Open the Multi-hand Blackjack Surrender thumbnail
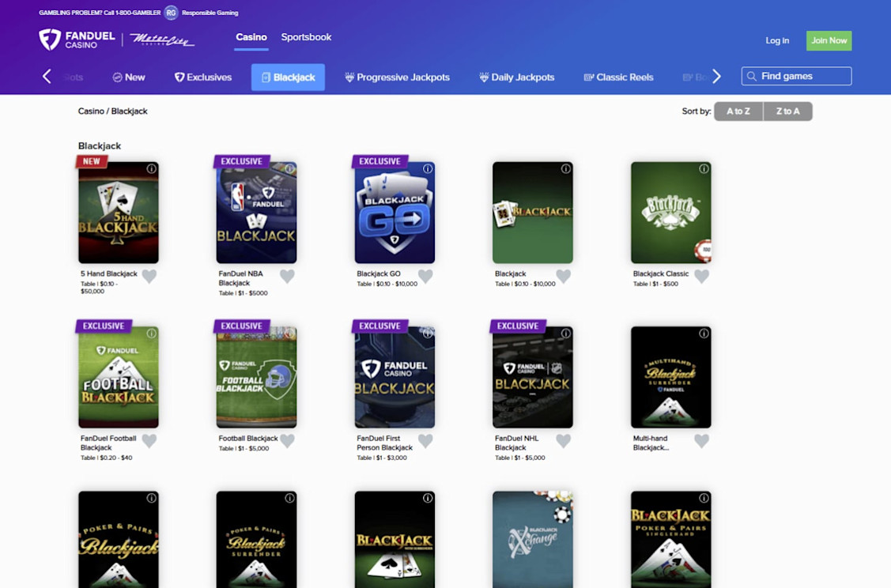Viewport: 891px width, 588px height. [x=670, y=377]
